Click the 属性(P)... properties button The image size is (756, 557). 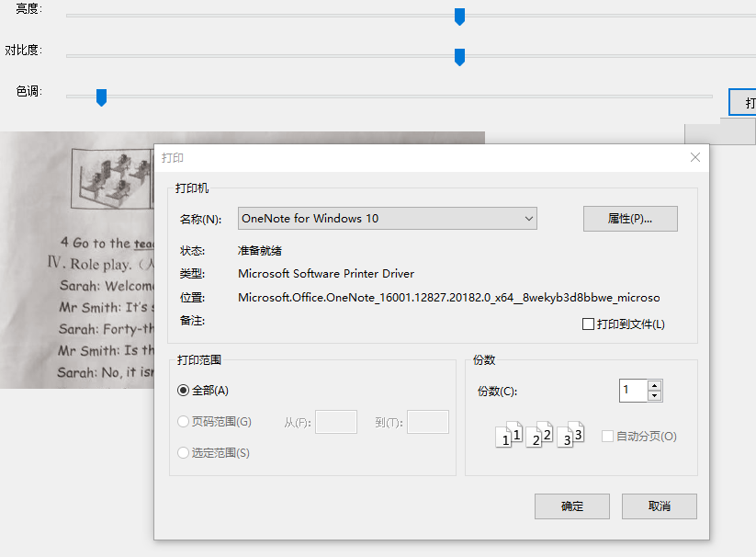pos(630,219)
